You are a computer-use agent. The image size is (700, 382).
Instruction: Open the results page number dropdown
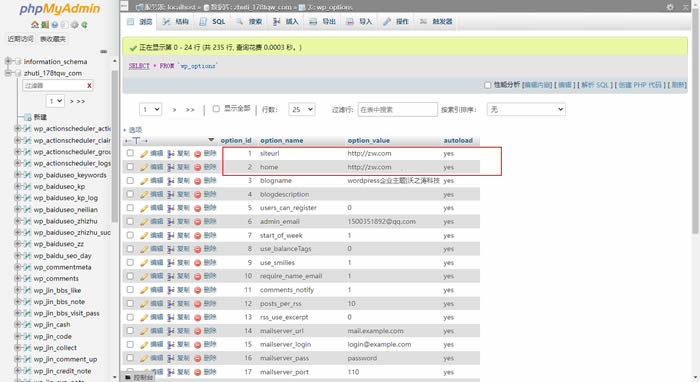pos(150,109)
